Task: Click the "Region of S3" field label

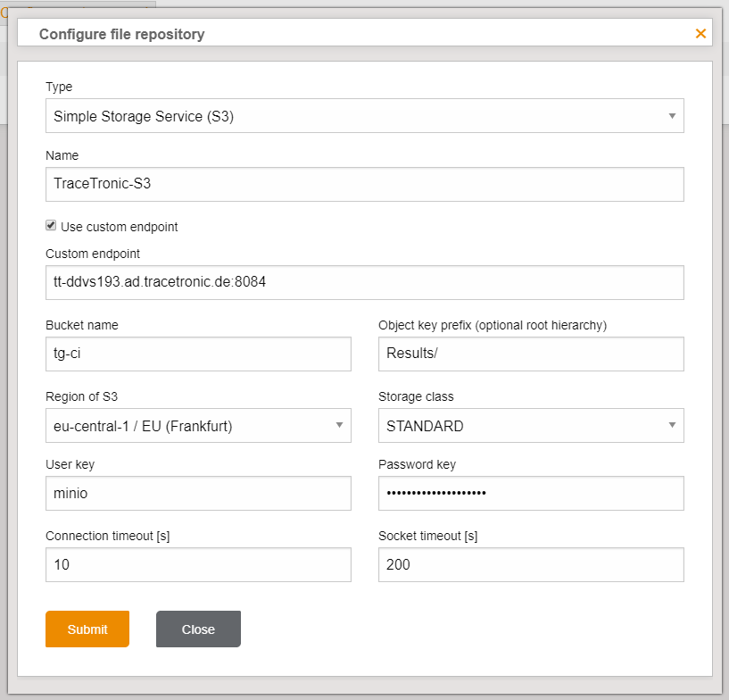Action: [83, 396]
